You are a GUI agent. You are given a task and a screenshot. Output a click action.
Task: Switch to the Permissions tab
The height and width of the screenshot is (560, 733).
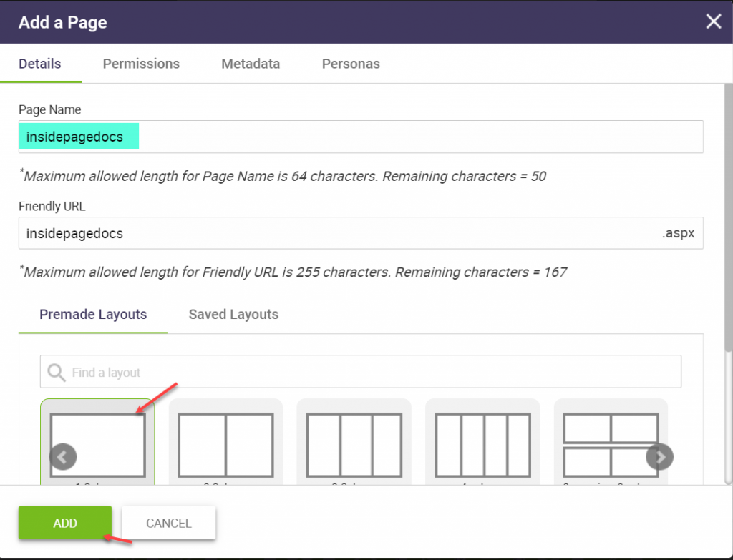[141, 64]
